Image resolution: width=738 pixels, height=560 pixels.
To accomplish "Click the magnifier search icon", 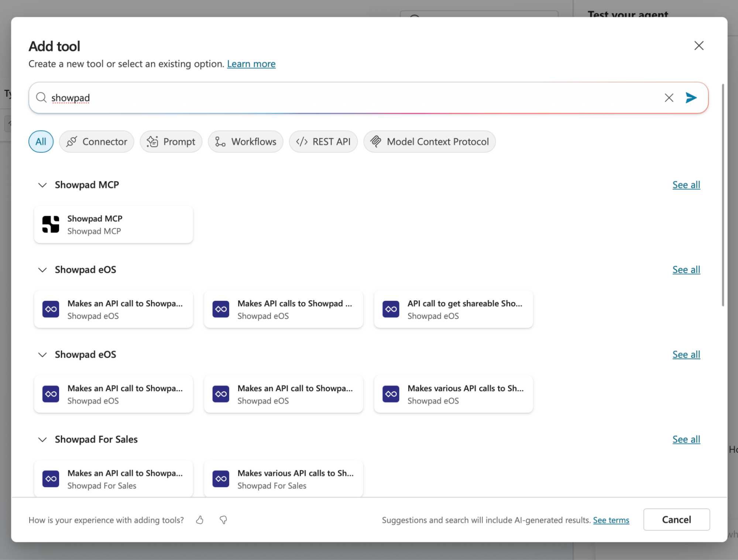I will tap(41, 97).
